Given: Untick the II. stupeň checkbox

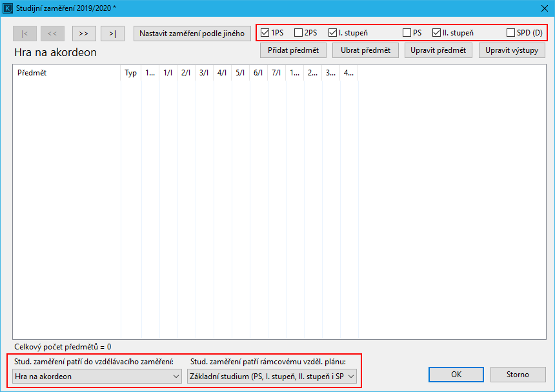Looking at the screenshot, I should tap(437, 33).
